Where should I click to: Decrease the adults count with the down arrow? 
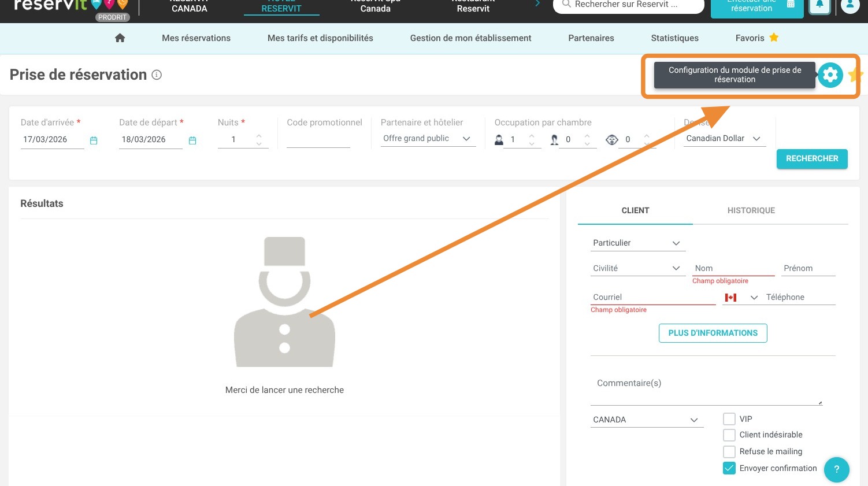pyautogui.click(x=532, y=143)
